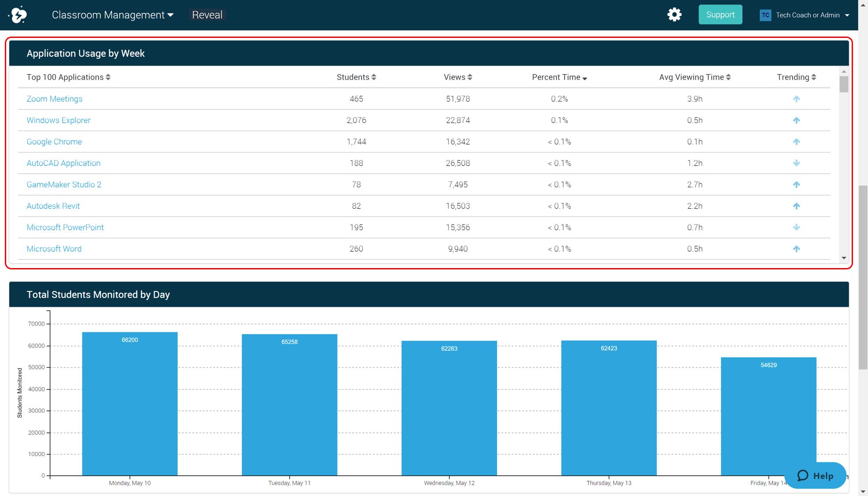Image resolution: width=868 pixels, height=496 pixels.
Task: Sort table by Percent Time column
Action: 560,77
